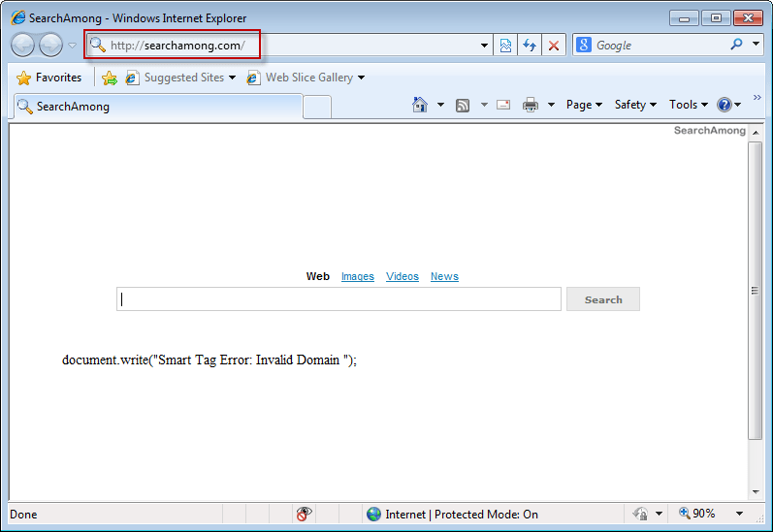Click the scrollbar down arrow
The width and height of the screenshot is (773, 532).
point(755,491)
